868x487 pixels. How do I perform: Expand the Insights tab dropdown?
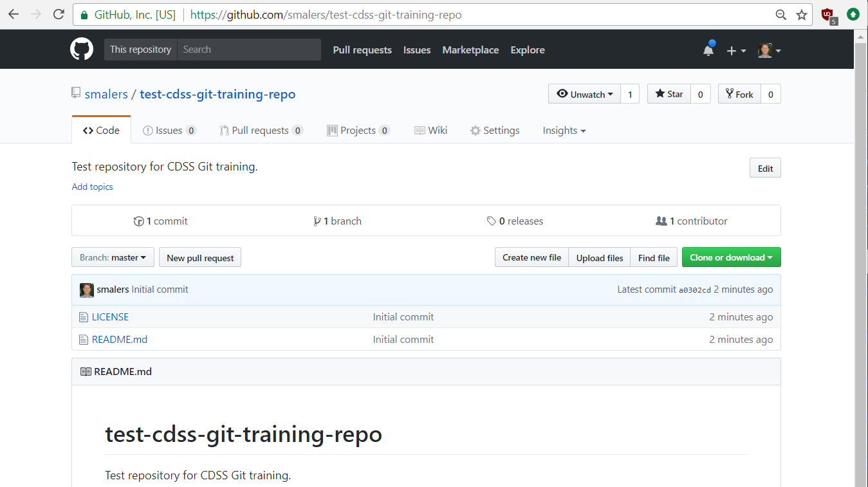click(564, 130)
